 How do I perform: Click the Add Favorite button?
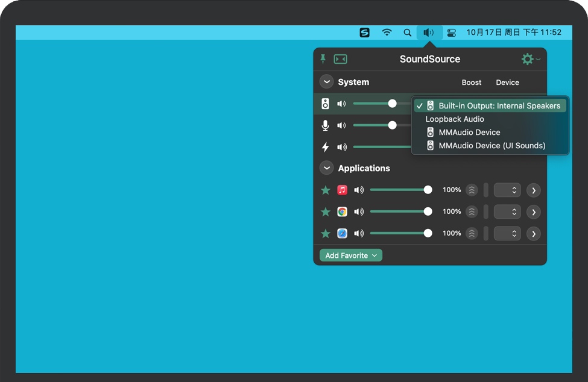(x=351, y=255)
